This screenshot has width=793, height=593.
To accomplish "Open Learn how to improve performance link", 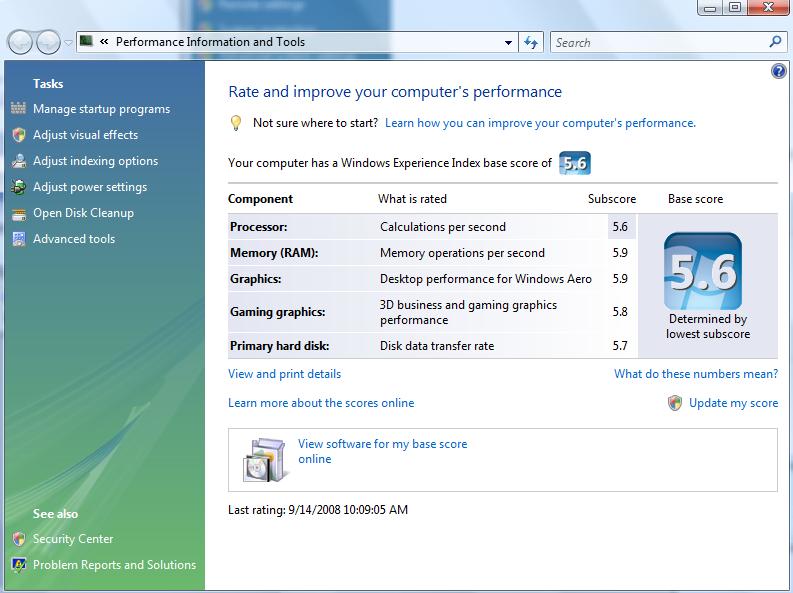I will [540, 123].
